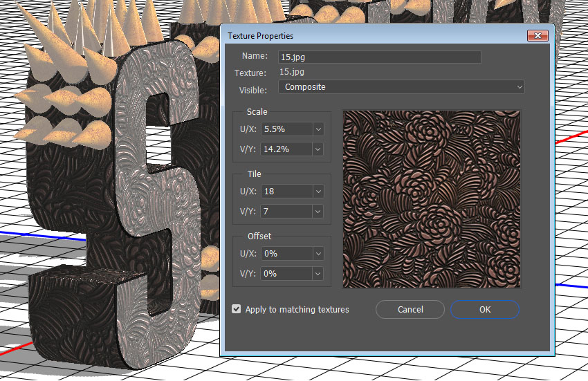The height and width of the screenshot is (381, 588).
Task: Click the floral texture preview thumbnail
Action: (431, 199)
